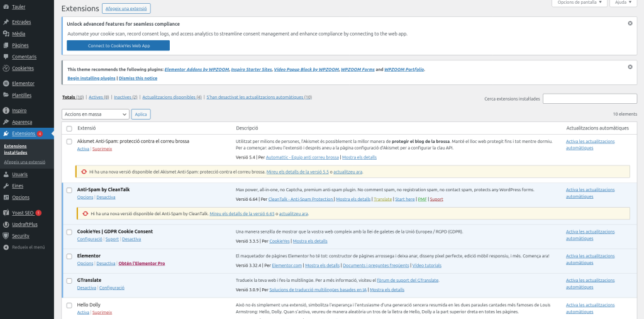Click the Connect to CookieYes Web App button

(118, 46)
